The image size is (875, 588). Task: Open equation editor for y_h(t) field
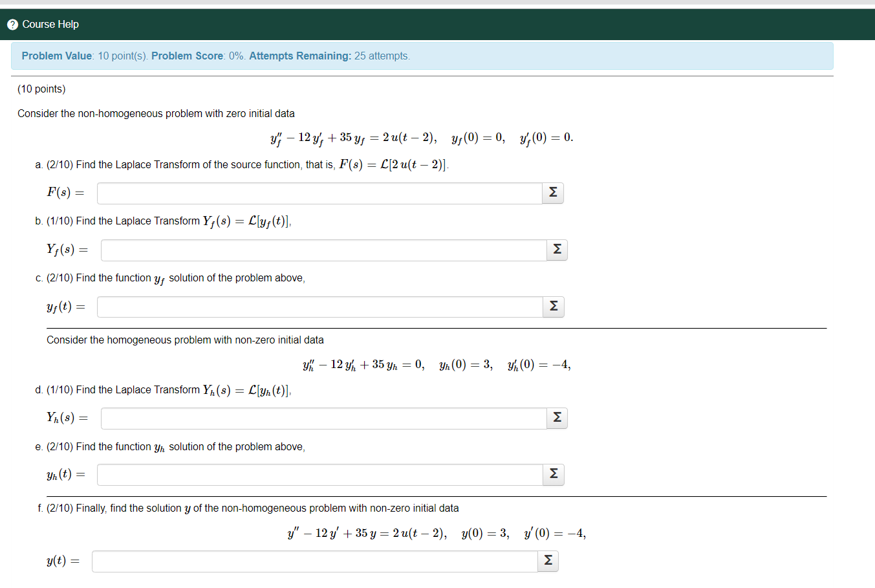(x=554, y=474)
